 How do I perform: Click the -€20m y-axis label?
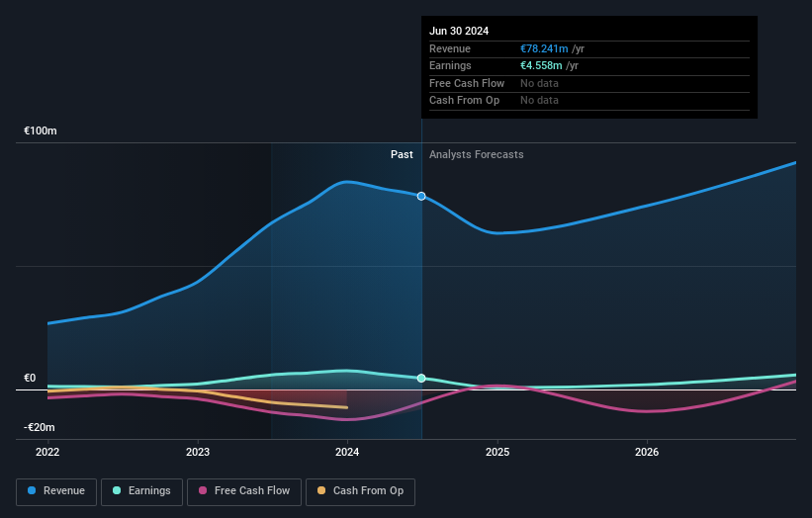point(40,427)
